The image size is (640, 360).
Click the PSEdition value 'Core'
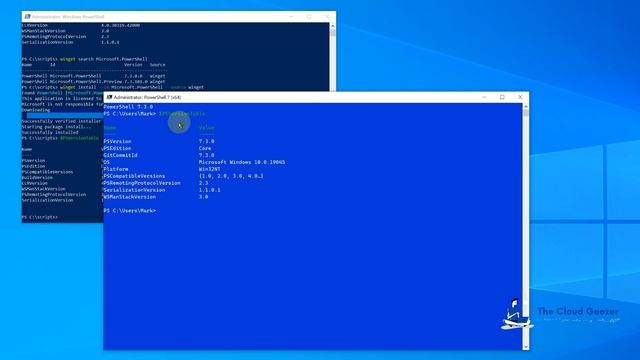[205, 149]
